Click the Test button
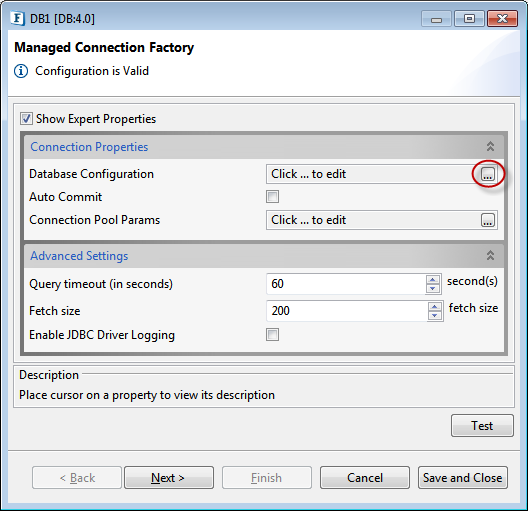 [482, 425]
